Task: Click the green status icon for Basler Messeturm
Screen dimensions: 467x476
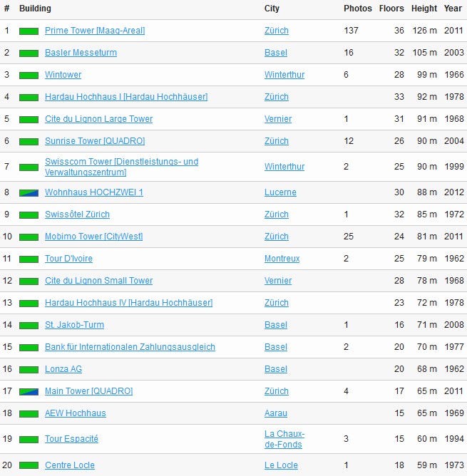Action: click(x=29, y=53)
